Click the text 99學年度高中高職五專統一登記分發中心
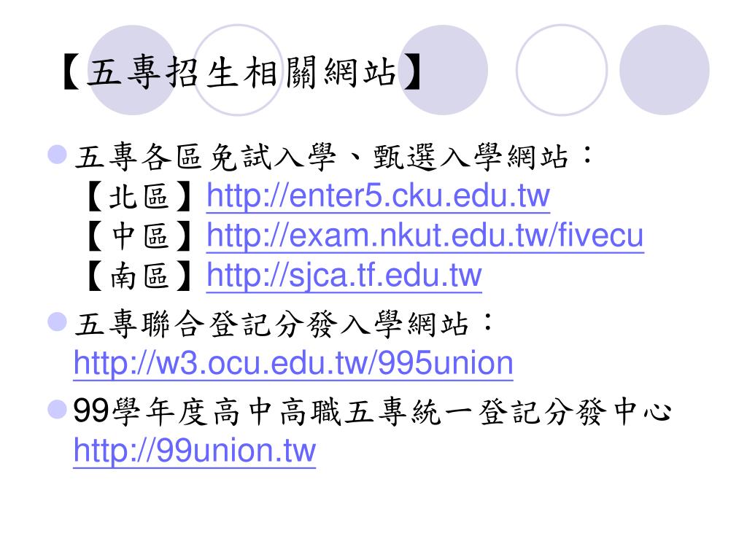Image resolution: width=747 pixels, height=560 pixels. coord(372,411)
